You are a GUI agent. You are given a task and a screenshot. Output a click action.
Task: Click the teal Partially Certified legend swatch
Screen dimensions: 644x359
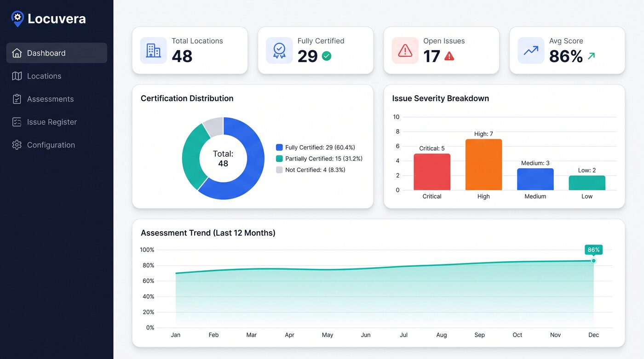coord(279,159)
